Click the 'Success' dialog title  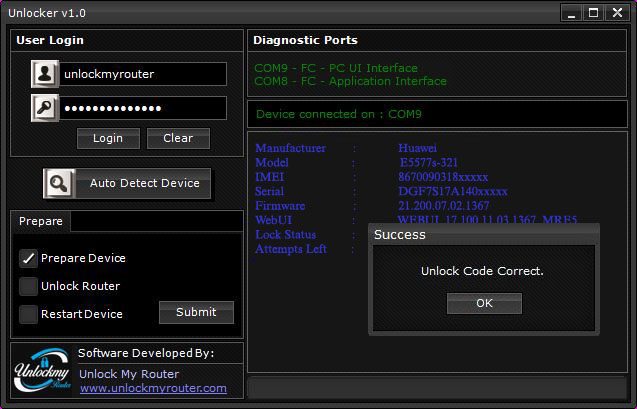click(400, 235)
